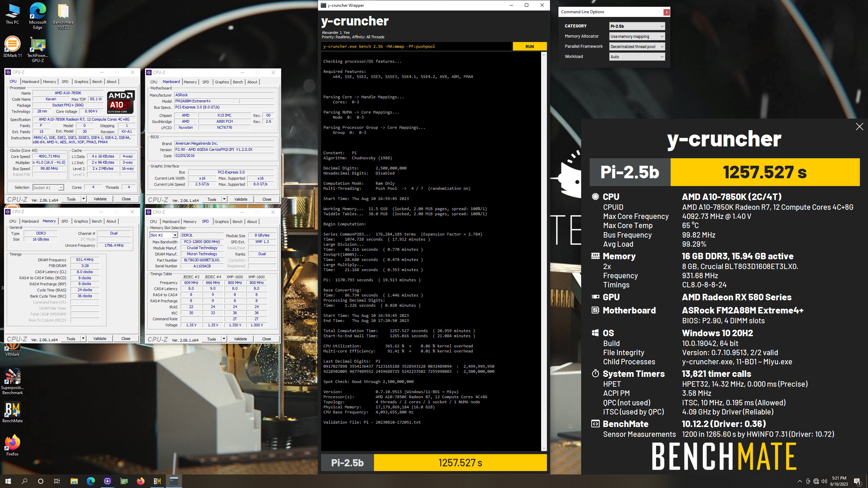The image size is (868, 488).
Task: Click Validate in CPU-Z CPU window
Action: pyautogui.click(x=100, y=199)
